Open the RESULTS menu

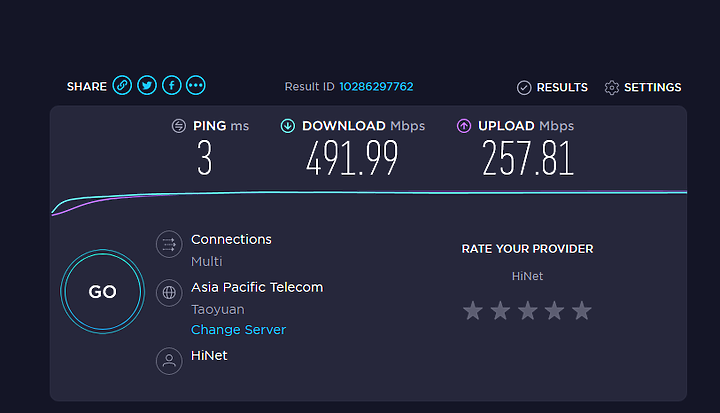pyautogui.click(x=552, y=87)
